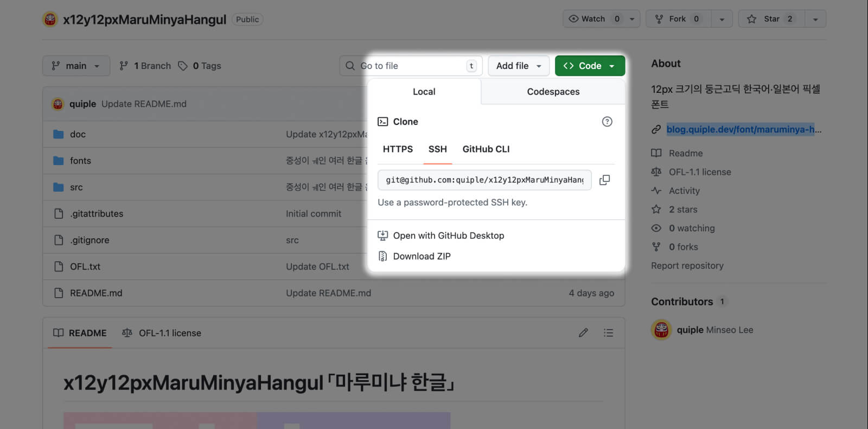Image resolution: width=868 pixels, height=429 pixels.
Task: Click the book icon beside Readme
Action: tap(656, 153)
